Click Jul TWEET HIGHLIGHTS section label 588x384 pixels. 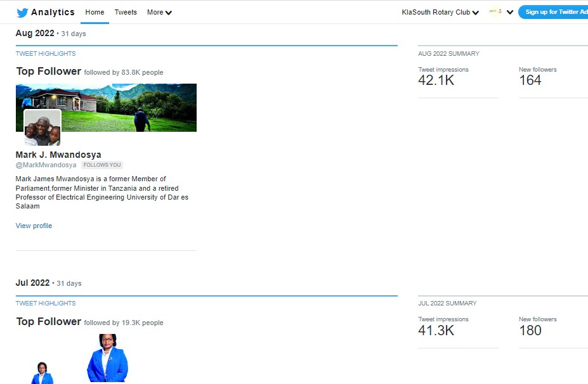pyautogui.click(x=46, y=304)
